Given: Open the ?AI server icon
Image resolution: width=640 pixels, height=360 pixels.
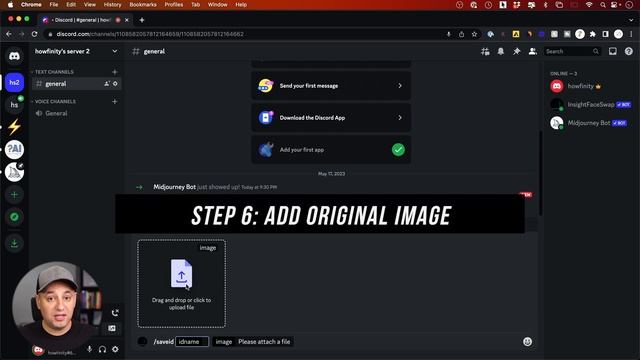Looking at the screenshot, I should [14, 149].
